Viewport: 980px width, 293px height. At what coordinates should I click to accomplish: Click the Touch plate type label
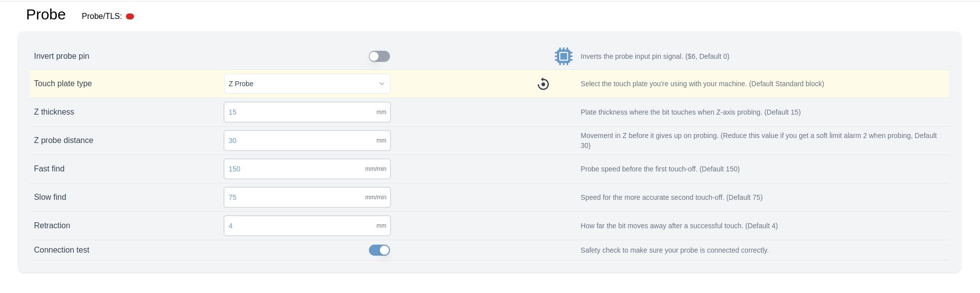63,84
